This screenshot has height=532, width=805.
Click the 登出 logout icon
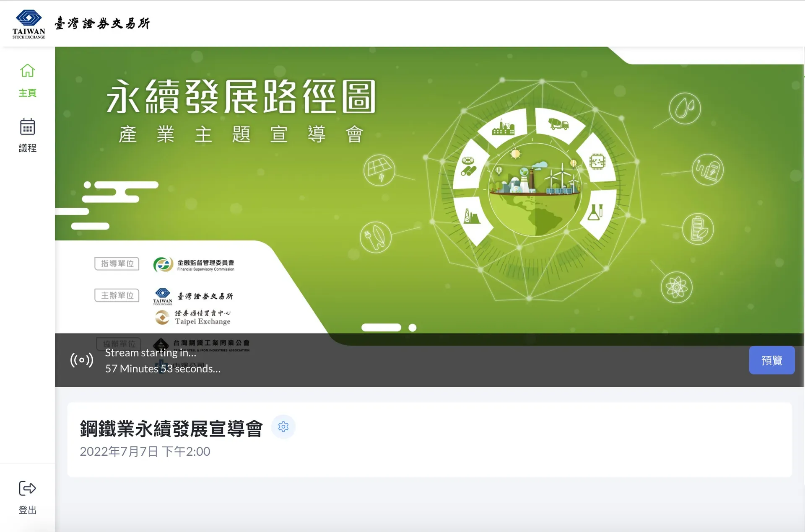point(27,488)
